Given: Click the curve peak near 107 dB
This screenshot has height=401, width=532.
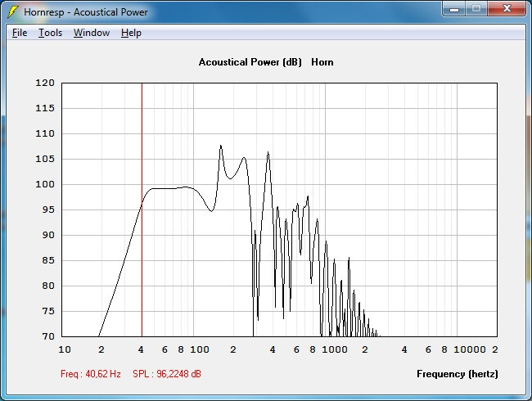Looking at the screenshot, I should (x=221, y=146).
